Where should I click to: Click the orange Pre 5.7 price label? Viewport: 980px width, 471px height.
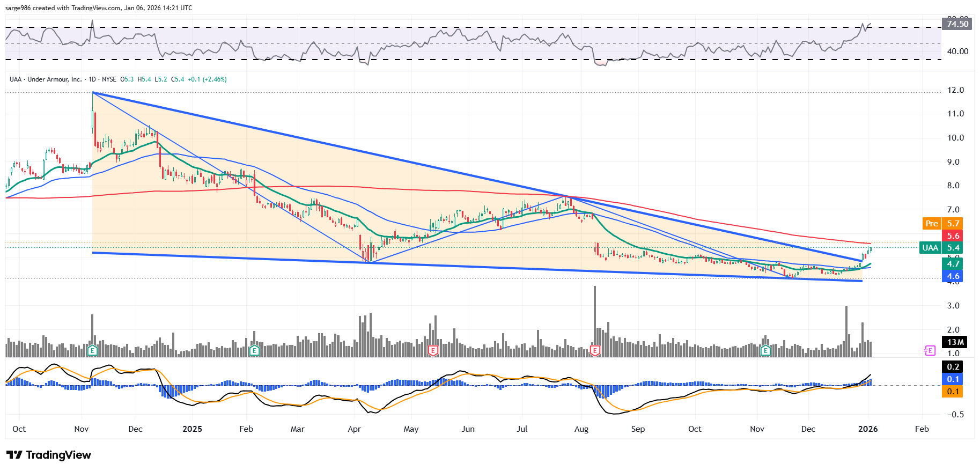tap(942, 224)
